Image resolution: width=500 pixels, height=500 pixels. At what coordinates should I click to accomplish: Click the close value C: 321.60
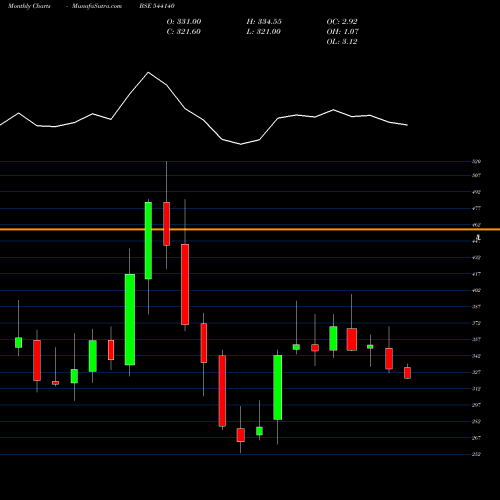[184, 32]
